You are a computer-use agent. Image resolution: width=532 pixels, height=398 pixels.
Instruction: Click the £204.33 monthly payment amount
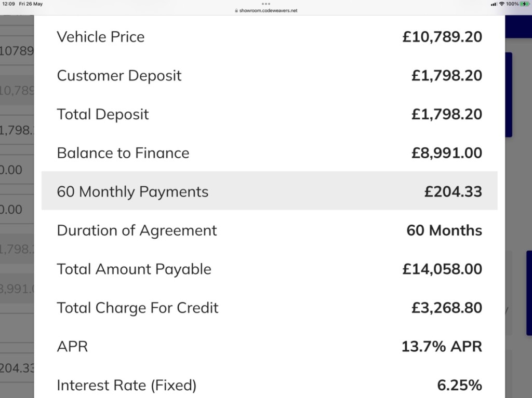[x=453, y=191]
